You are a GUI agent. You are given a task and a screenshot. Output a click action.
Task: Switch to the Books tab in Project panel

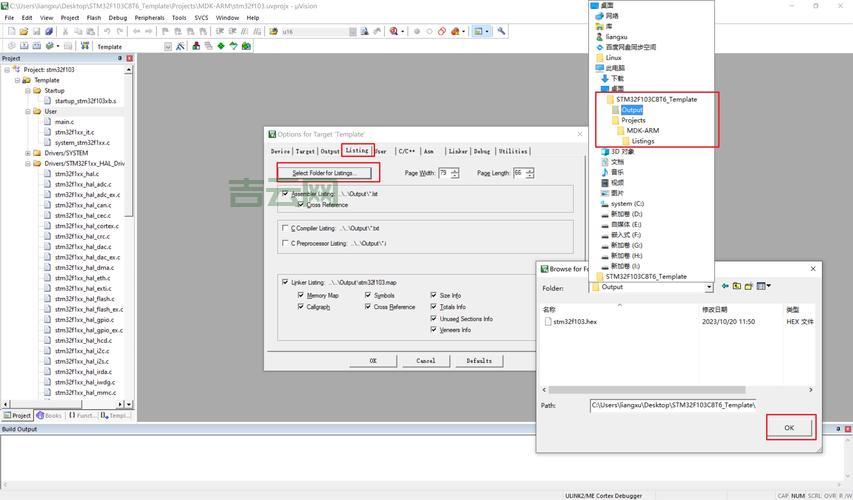(49, 416)
